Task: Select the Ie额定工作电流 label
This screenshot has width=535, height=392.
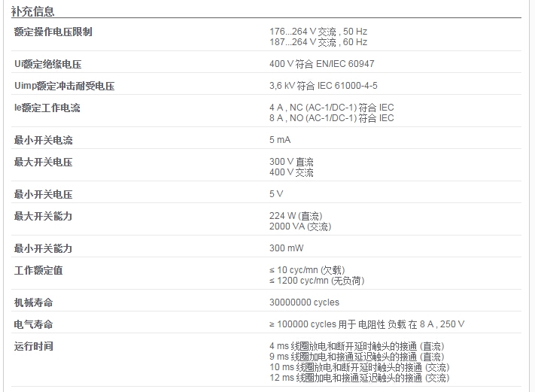Action: click(47, 108)
